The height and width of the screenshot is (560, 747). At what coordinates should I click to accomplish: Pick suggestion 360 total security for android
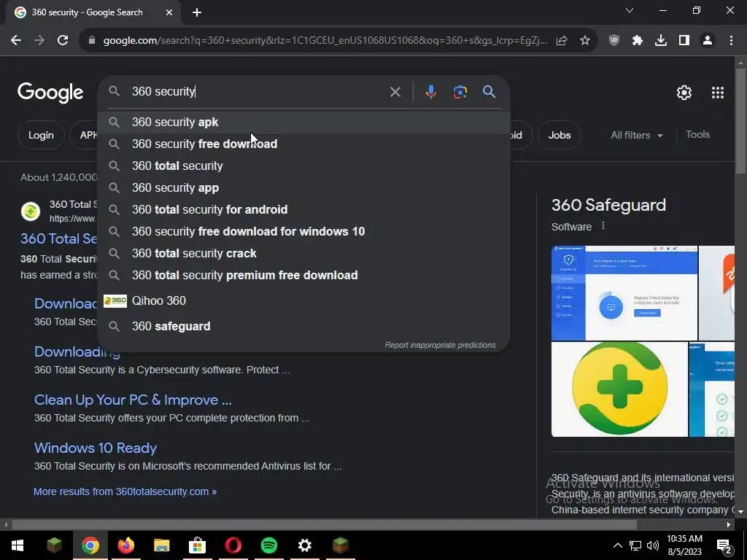click(303, 209)
